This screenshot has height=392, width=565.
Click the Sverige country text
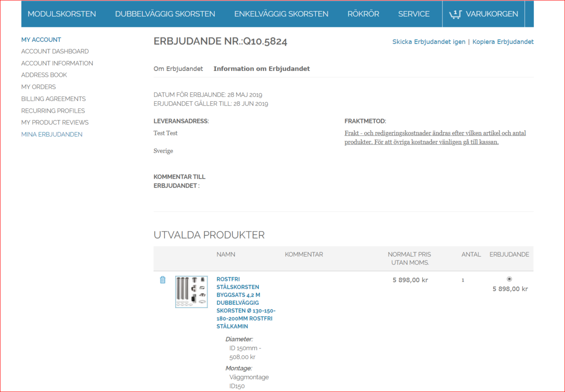163,151
